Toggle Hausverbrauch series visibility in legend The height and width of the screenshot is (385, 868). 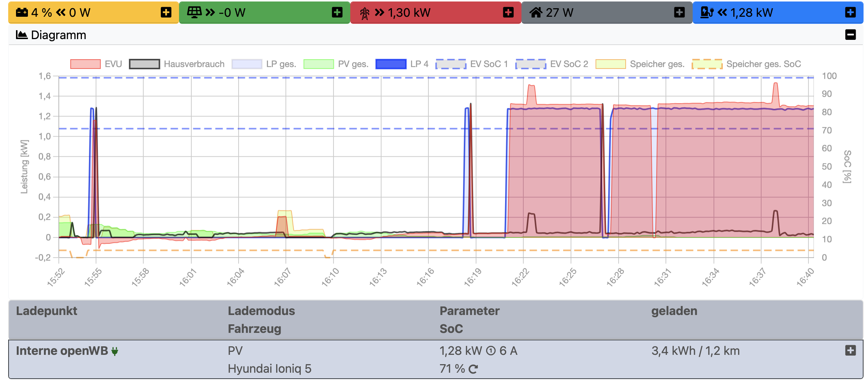177,64
